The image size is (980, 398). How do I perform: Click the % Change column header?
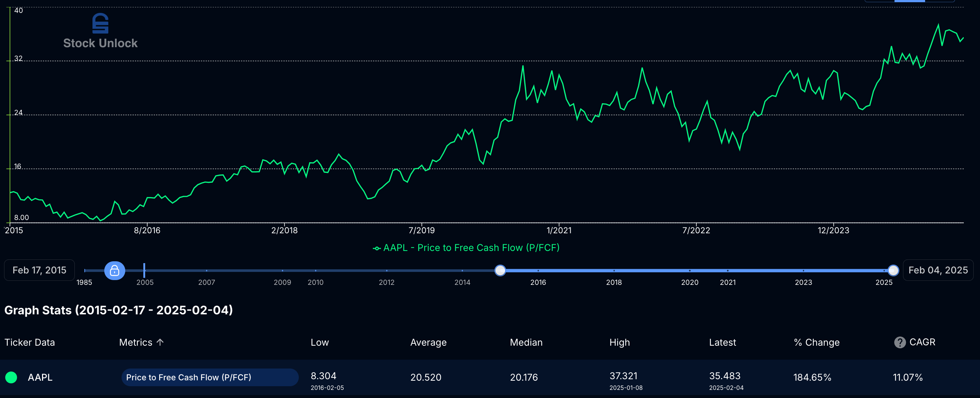[817, 342]
